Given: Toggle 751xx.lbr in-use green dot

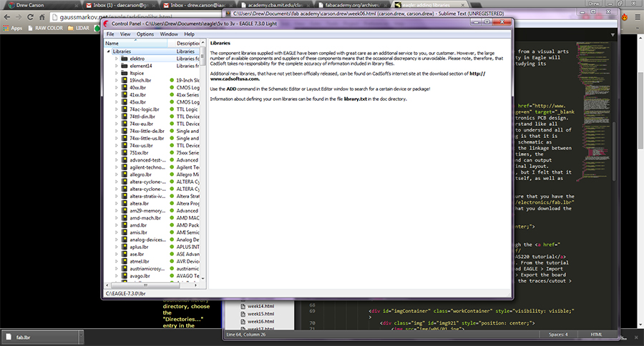Looking at the screenshot, I should coord(172,153).
